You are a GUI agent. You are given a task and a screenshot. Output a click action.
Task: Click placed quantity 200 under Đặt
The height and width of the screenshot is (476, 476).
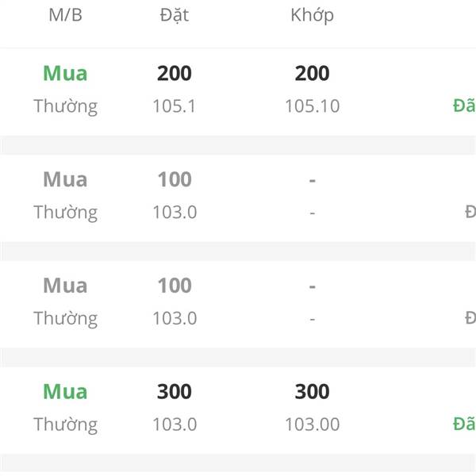pyautogui.click(x=175, y=73)
